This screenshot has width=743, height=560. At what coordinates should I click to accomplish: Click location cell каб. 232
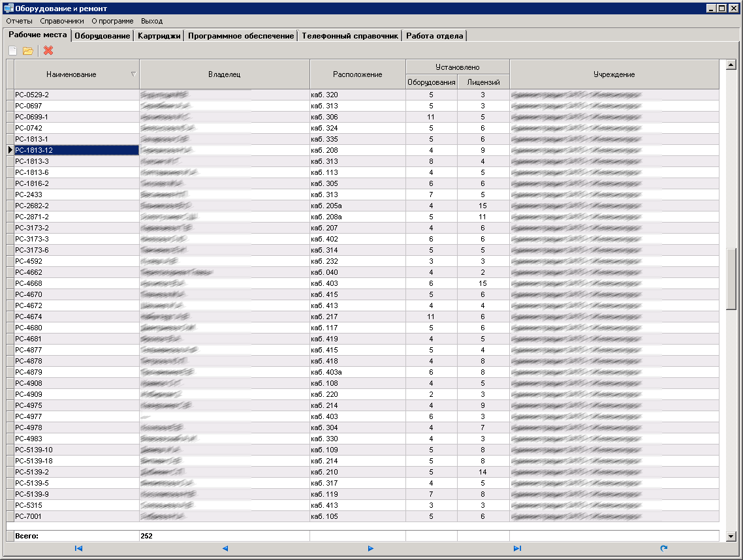358,261
